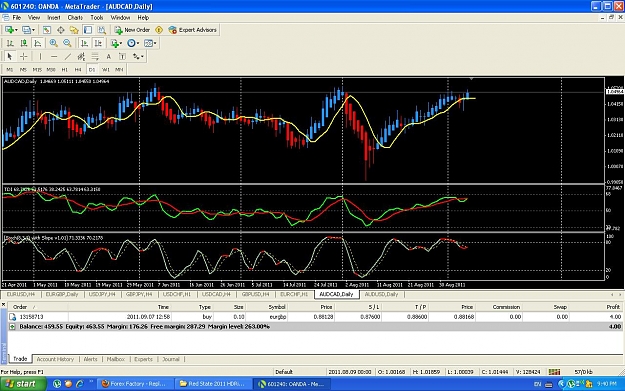Click the Zoom Out magnifier icon
The image size is (625, 391).
(x=67, y=43)
